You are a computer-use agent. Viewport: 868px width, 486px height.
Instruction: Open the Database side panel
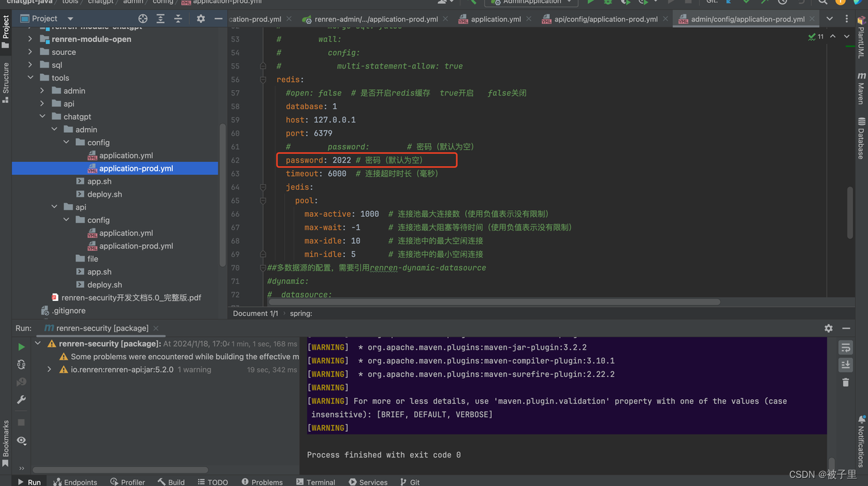click(861, 138)
